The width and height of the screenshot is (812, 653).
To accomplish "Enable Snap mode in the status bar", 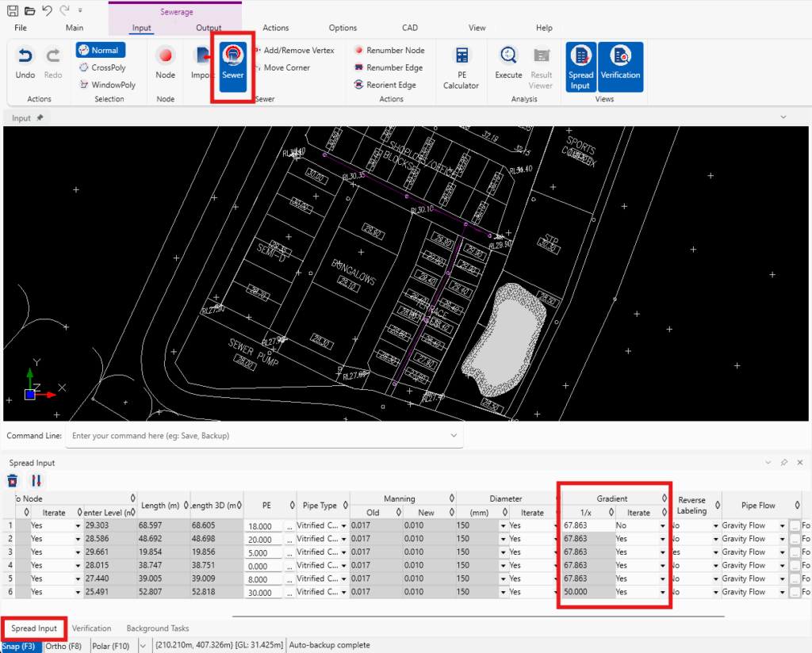I will click(19, 646).
